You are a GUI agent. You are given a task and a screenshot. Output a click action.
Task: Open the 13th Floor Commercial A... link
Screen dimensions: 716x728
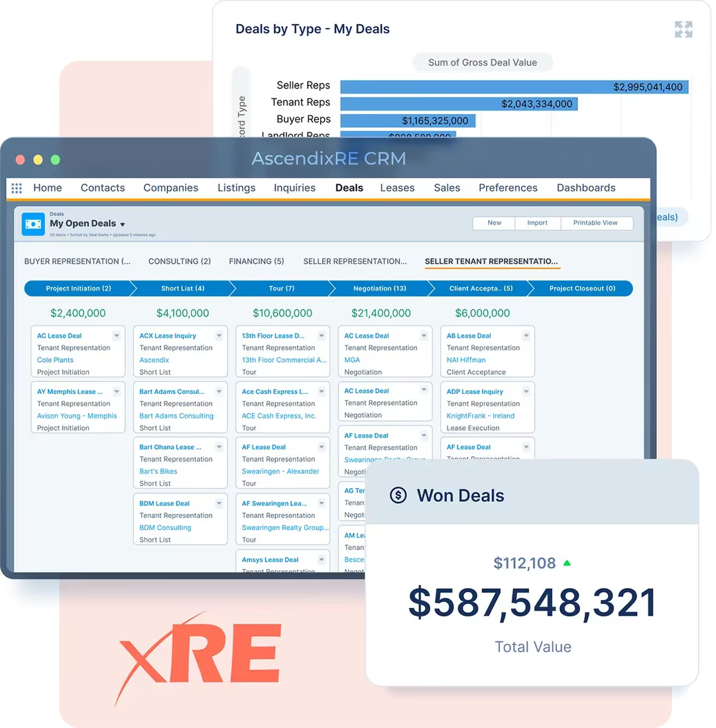(x=284, y=360)
